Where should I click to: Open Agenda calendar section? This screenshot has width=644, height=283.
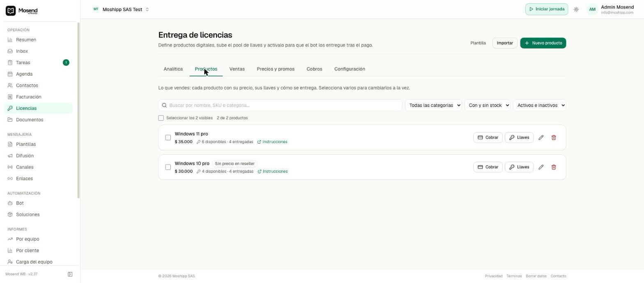(x=39, y=74)
